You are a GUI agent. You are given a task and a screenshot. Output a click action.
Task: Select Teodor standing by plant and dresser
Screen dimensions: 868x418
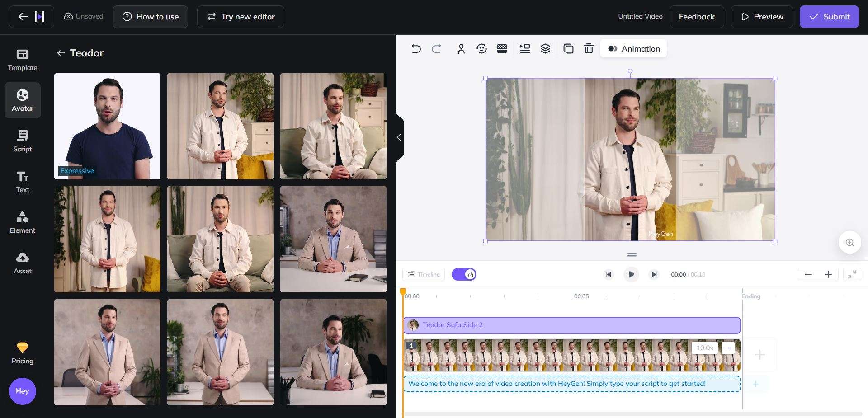pyautogui.click(x=220, y=126)
